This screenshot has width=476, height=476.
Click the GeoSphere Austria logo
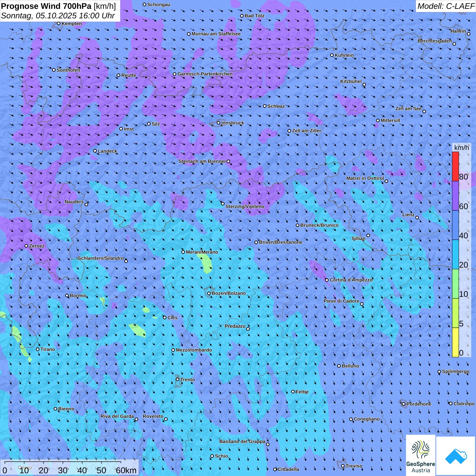pos(421,455)
